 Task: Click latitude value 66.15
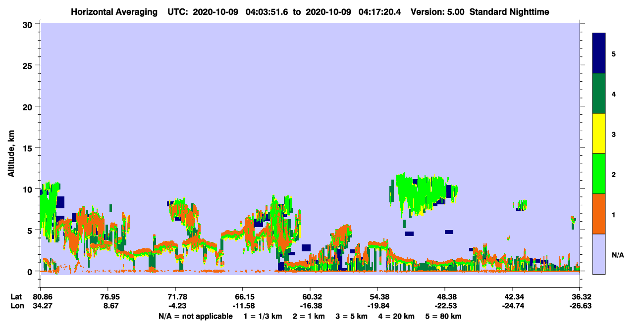(242, 297)
